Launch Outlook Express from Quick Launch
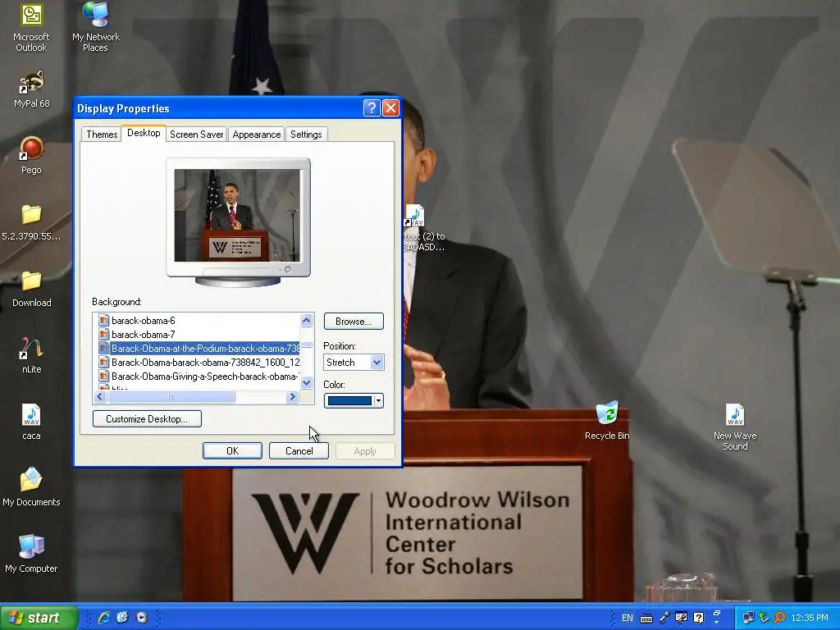The width and height of the screenshot is (840, 630). [123, 618]
